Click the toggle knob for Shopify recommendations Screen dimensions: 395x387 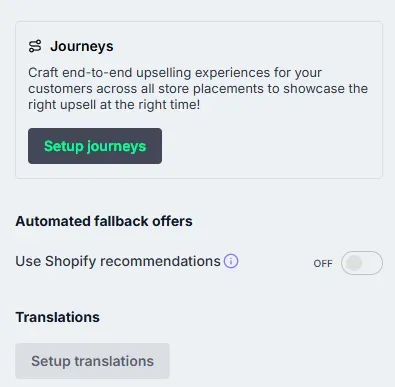tap(354, 263)
